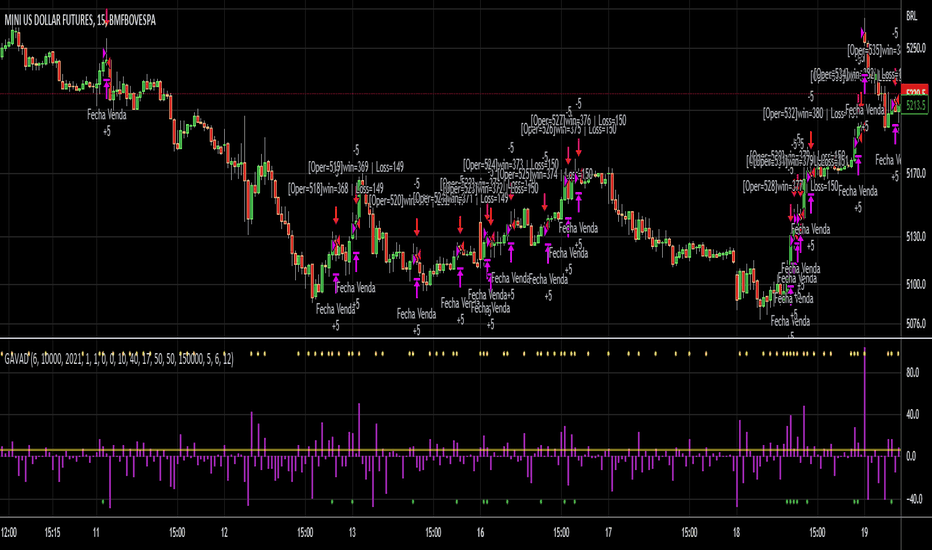Click the MINI US DOLLAR FUTURES chart title
The width and height of the screenshot is (932, 550).
point(80,20)
